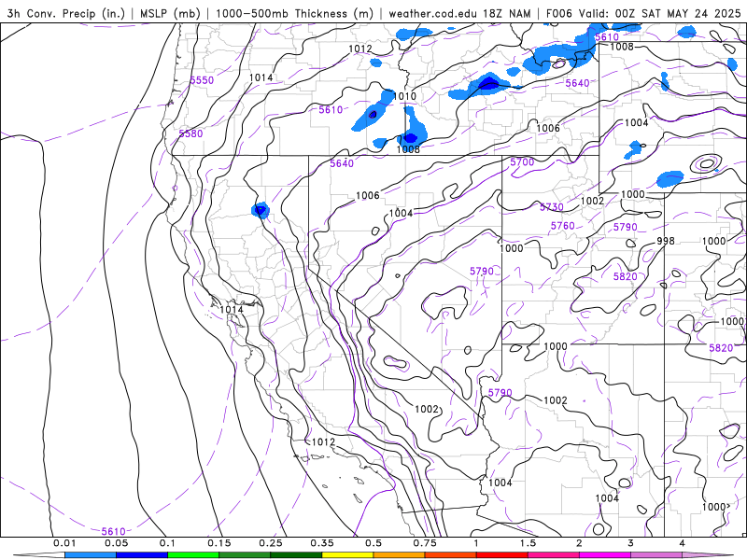Click the 5760 thickness contour label
This screenshot has width=747, height=560.
click(563, 226)
